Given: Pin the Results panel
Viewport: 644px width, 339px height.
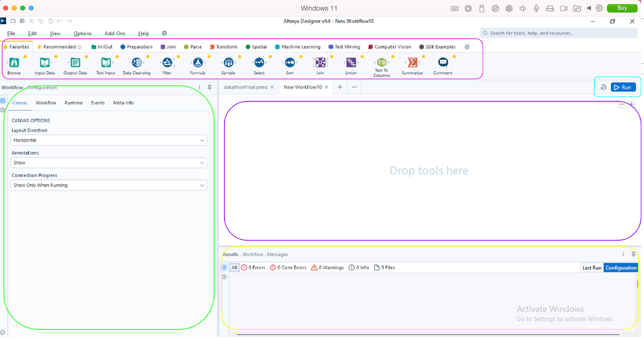Looking at the screenshot, I should coord(633,254).
